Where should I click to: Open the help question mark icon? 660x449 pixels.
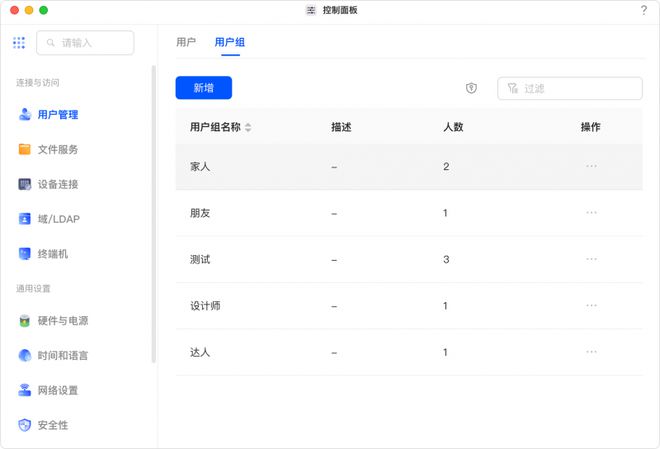pyautogui.click(x=643, y=10)
